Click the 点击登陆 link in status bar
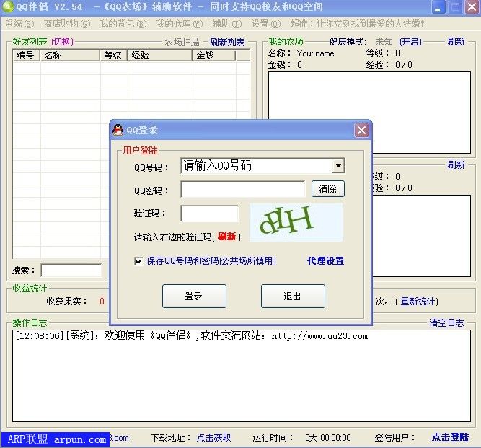The image size is (481, 448). tap(450, 437)
